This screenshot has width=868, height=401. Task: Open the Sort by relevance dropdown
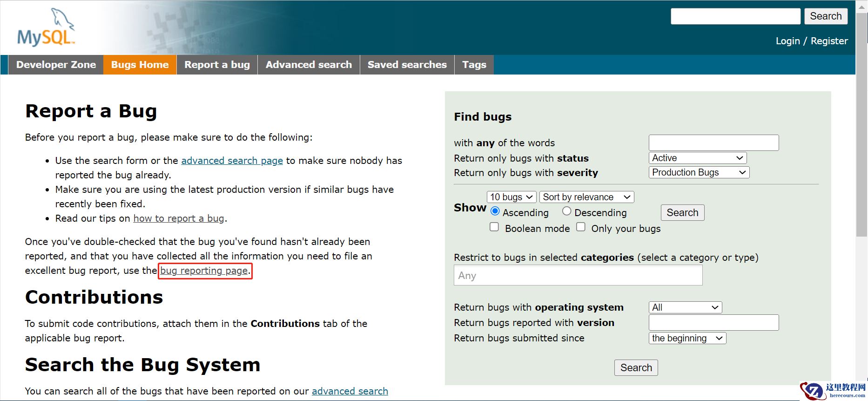click(587, 197)
